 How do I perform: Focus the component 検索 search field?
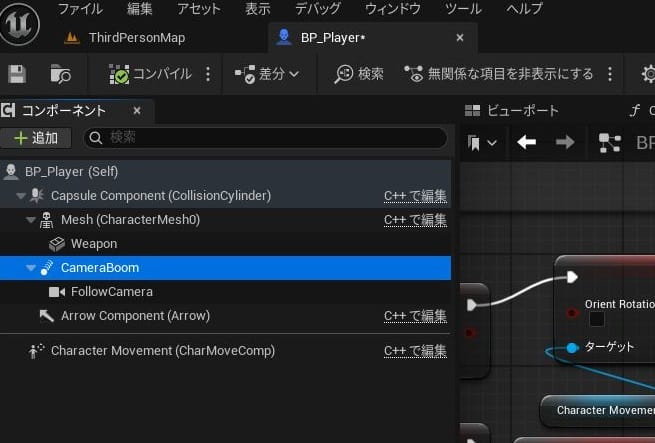click(x=265, y=138)
